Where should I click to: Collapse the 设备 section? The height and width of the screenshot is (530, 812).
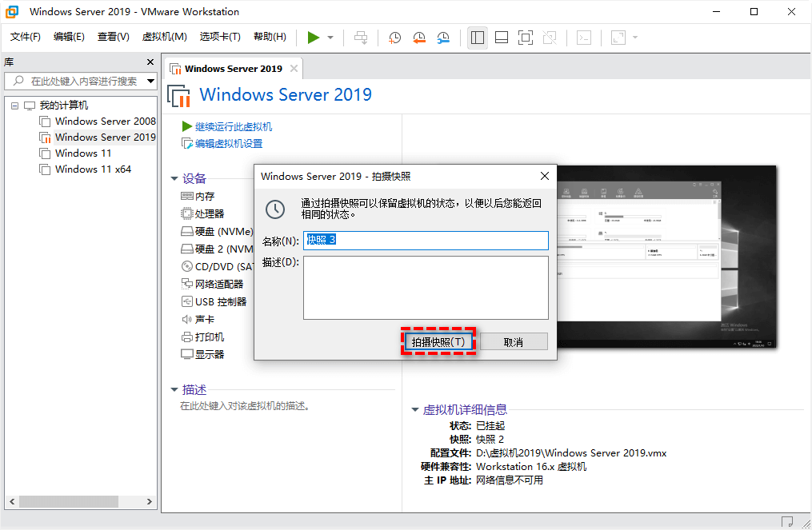point(174,179)
